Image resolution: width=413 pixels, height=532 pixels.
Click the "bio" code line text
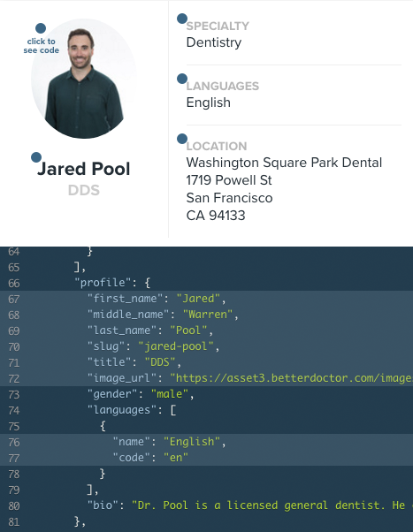(x=250, y=505)
